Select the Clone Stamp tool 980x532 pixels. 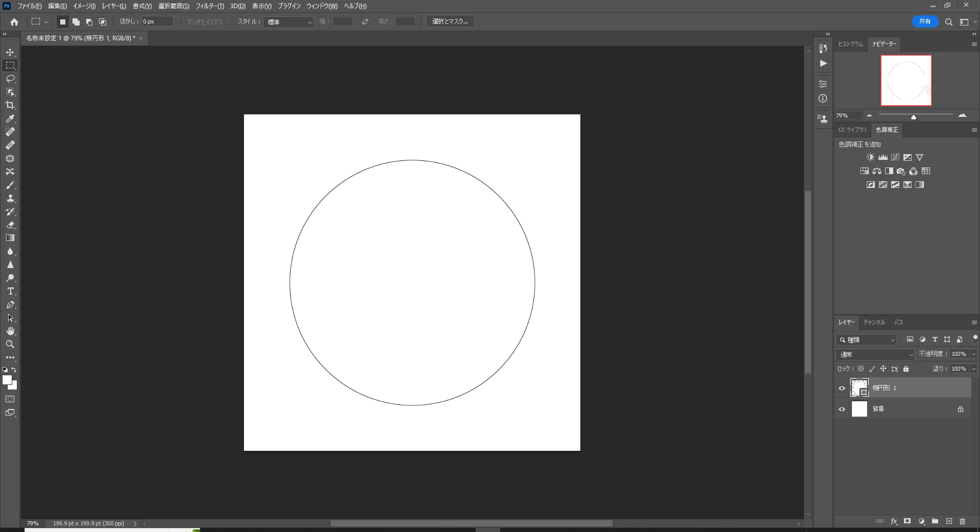click(x=10, y=198)
